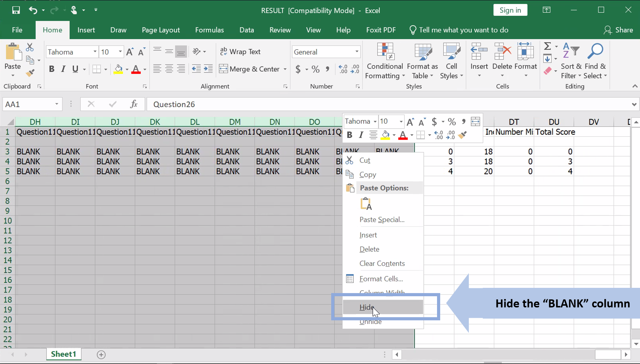
Task: Align text right in ribbon
Action: tap(181, 69)
